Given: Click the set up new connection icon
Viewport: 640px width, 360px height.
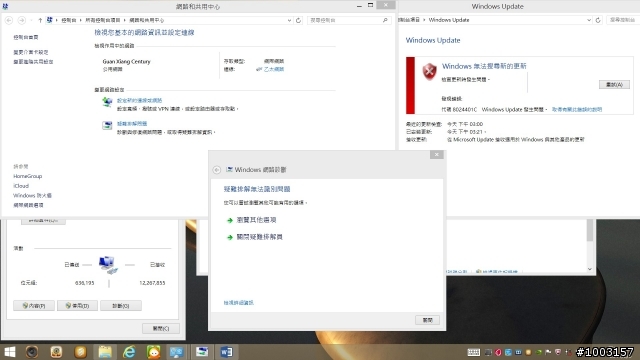Looking at the screenshot, I should point(107,102).
